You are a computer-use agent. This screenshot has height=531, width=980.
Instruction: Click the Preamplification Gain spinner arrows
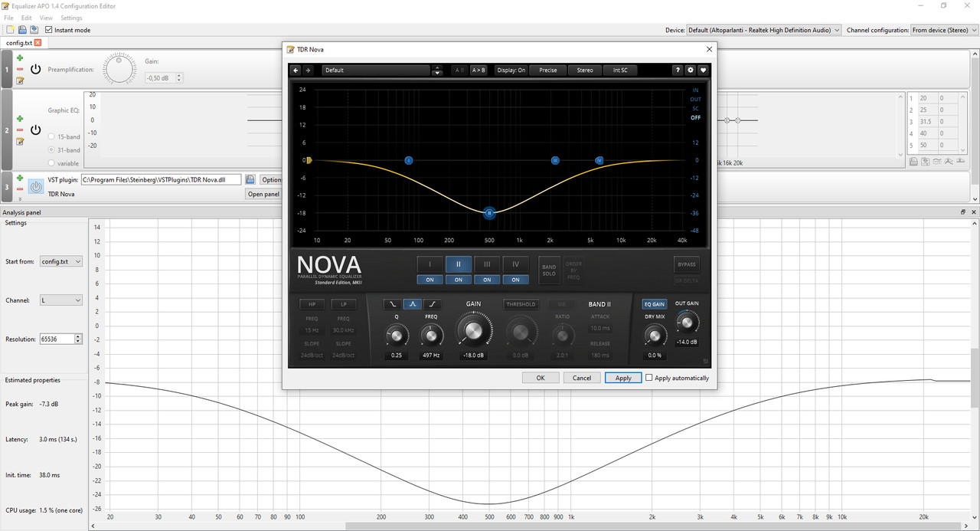point(178,77)
